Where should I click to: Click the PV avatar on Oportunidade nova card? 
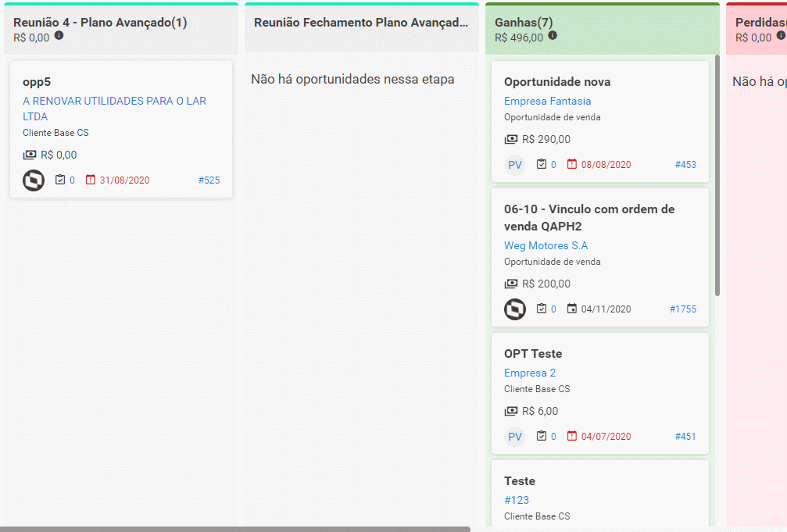[515, 165]
